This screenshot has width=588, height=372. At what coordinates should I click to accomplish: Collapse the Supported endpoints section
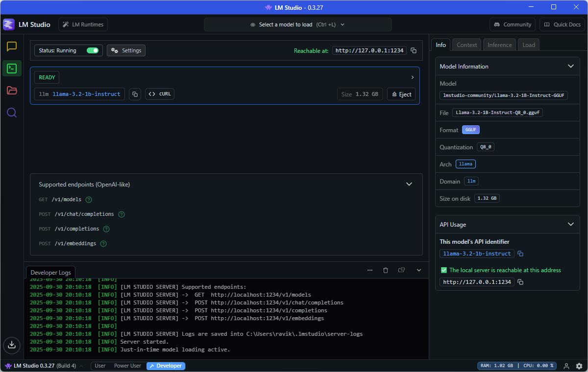(x=409, y=184)
